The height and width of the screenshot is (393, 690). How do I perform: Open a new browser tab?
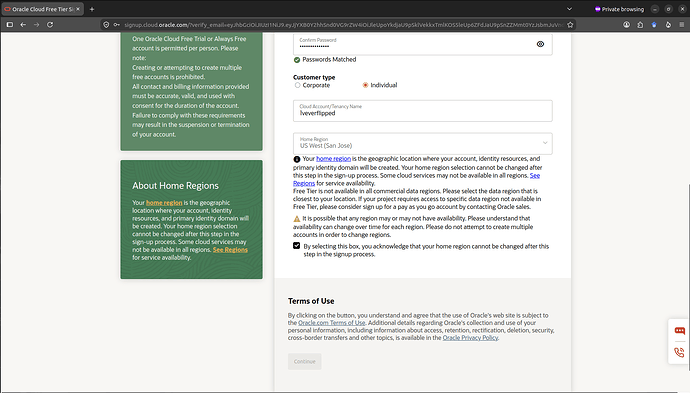coord(92,9)
